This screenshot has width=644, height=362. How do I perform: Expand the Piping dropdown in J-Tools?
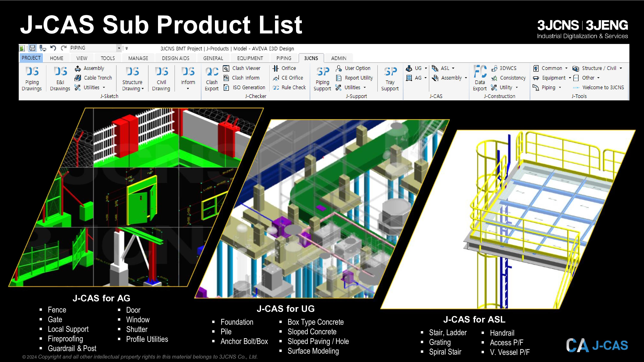coord(560,87)
